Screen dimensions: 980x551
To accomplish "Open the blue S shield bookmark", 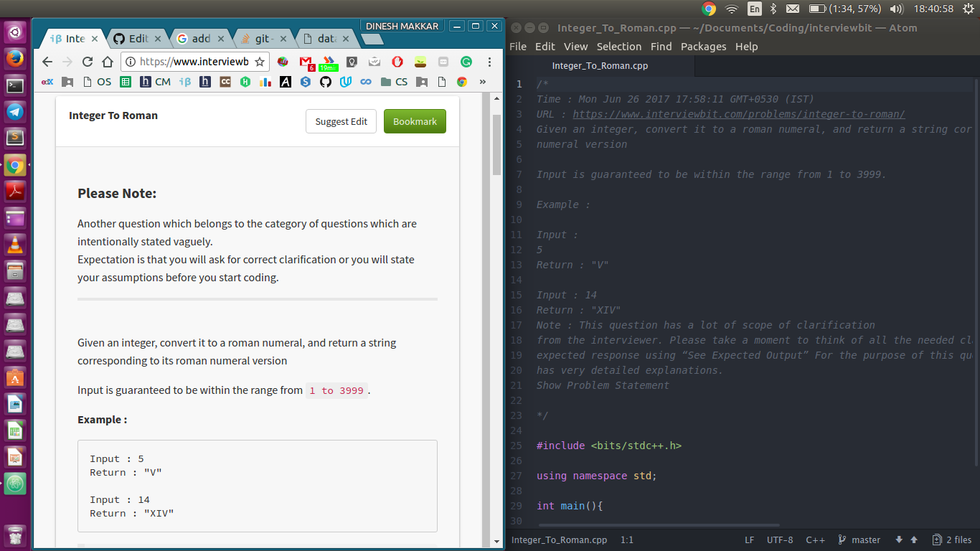I will (306, 82).
